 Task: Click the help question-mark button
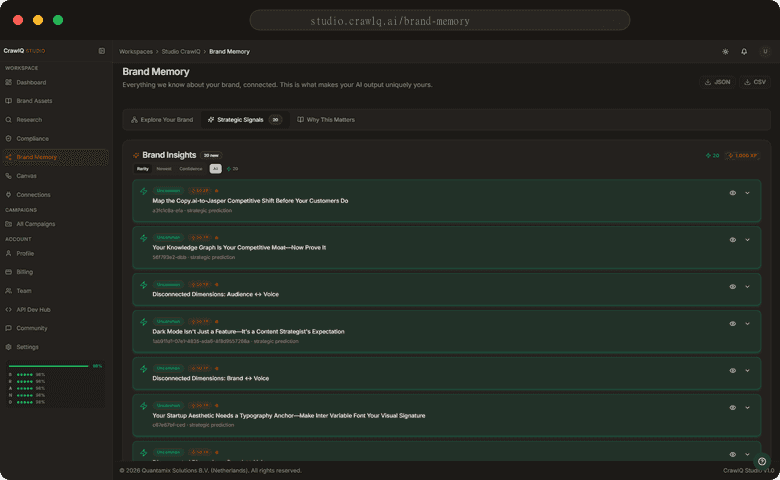point(762,461)
